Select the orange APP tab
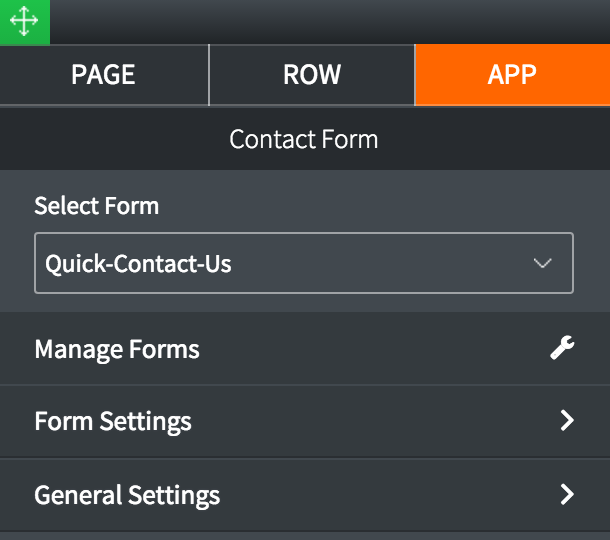The image size is (610, 540). pos(512,75)
